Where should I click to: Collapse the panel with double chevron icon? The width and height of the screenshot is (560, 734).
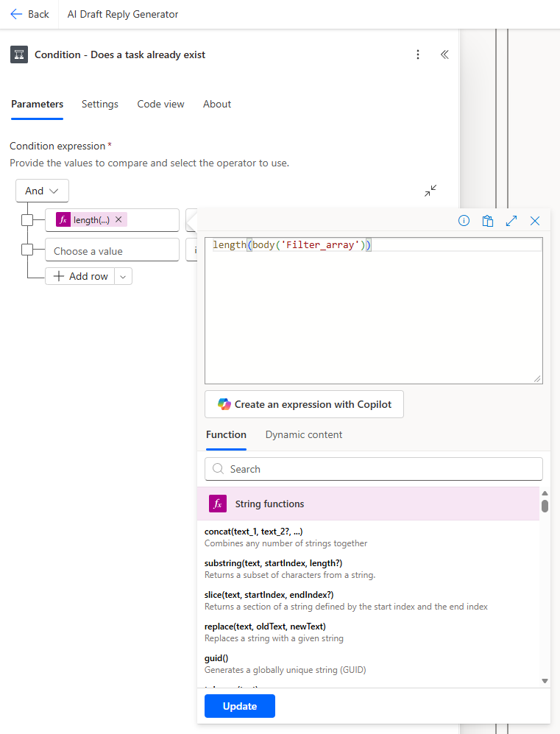[x=444, y=54]
